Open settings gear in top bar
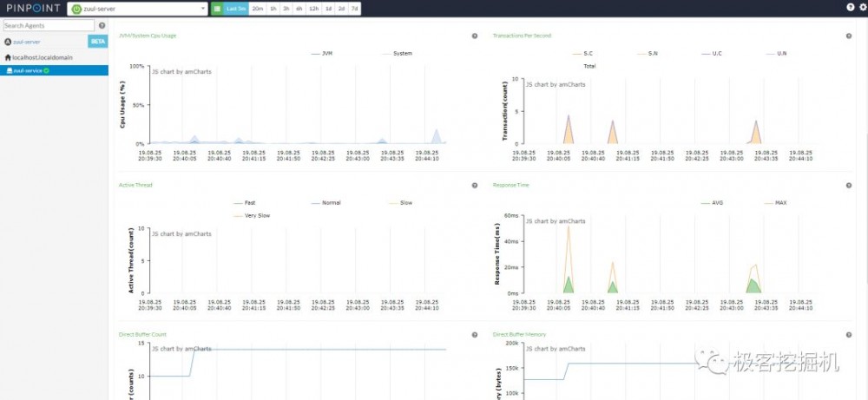The height and width of the screenshot is (400, 868). [861, 7]
